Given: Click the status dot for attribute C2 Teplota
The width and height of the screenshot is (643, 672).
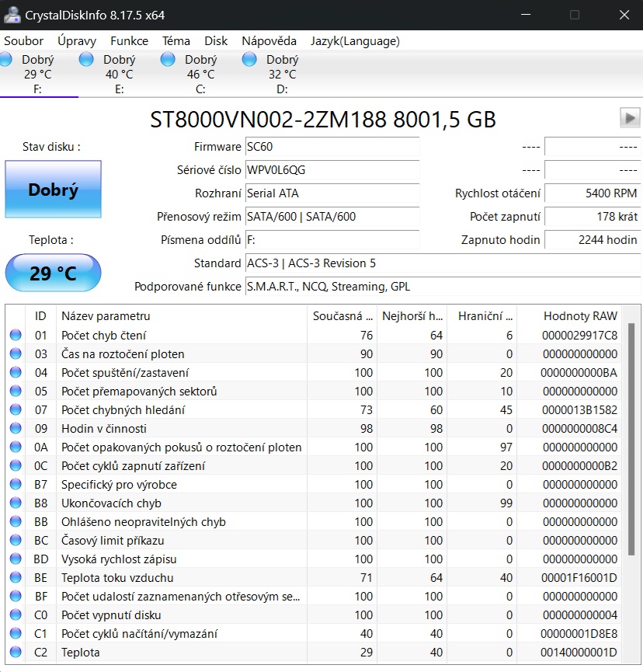Looking at the screenshot, I should (16, 653).
